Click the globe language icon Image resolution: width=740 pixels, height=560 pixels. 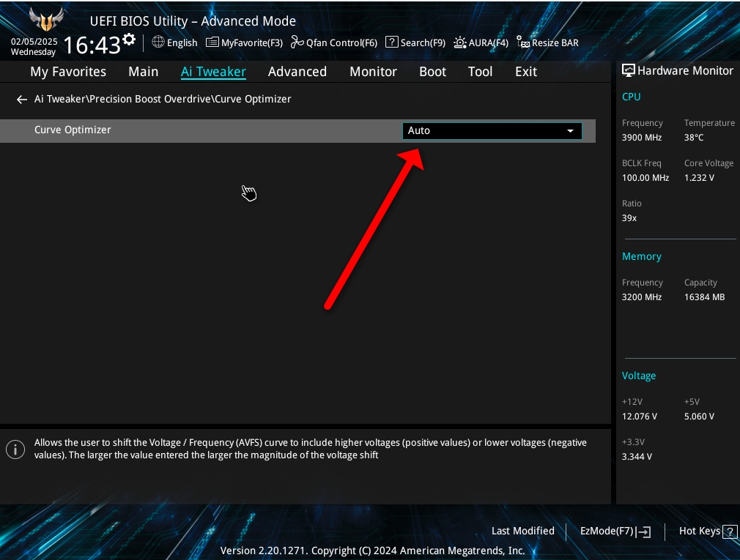pyautogui.click(x=158, y=42)
